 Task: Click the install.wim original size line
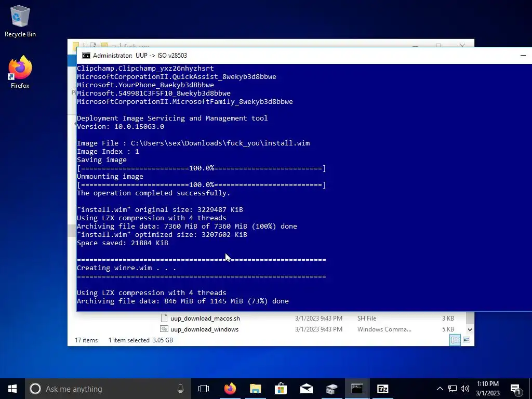[x=160, y=210]
